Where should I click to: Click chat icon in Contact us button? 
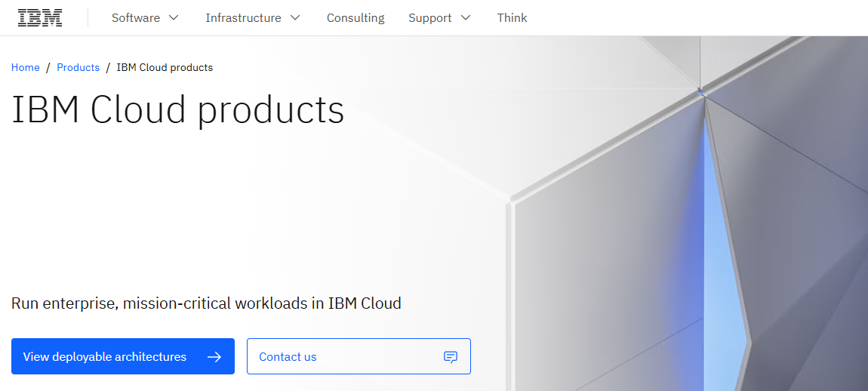[x=451, y=357]
